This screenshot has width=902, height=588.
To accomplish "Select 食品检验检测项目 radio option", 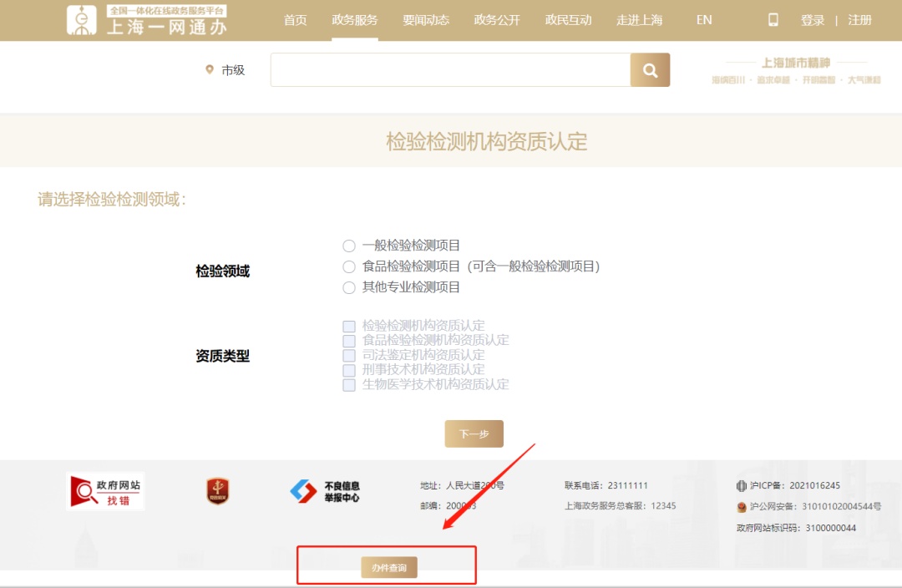I will pyautogui.click(x=348, y=266).
